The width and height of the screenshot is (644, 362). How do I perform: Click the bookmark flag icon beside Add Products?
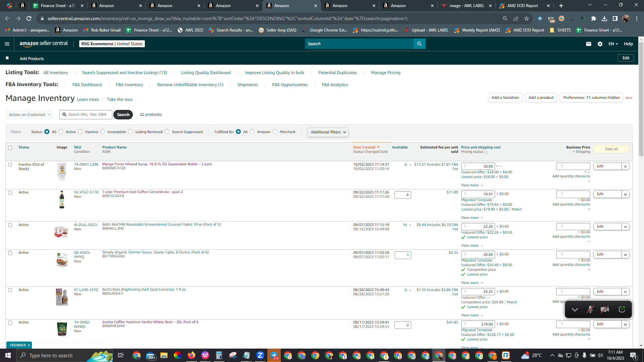7,58
